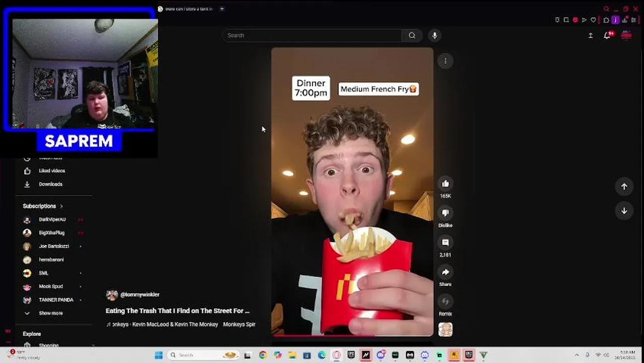Open the @tommywinkler channel link

[140, 294]
